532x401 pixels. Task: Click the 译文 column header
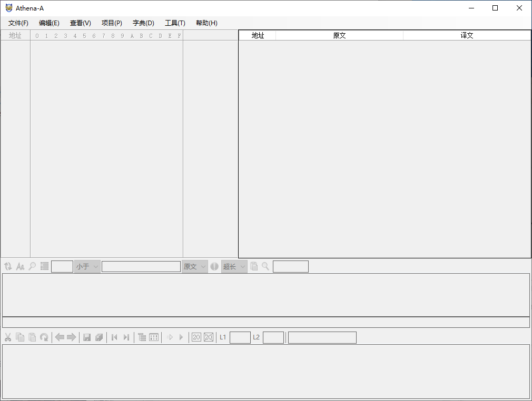point(467,35)
